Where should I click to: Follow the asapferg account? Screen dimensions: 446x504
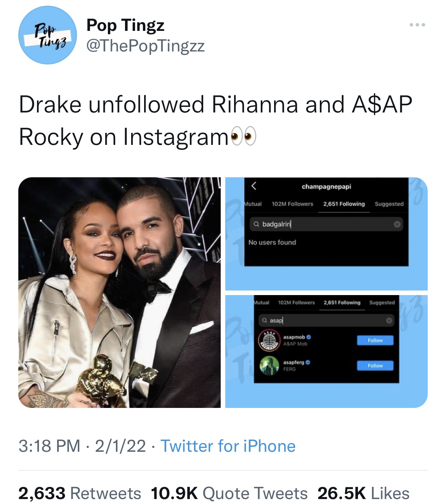tap(375, 366)
